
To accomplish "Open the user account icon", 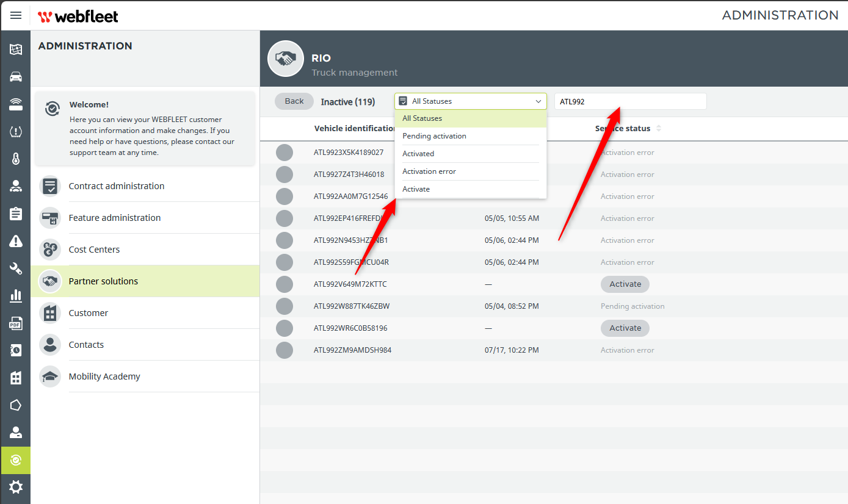I will pos(16,433).
